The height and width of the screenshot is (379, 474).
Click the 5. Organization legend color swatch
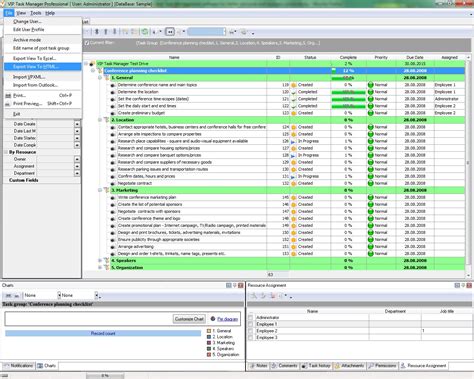pyautogui.click(x=209, y=355)
